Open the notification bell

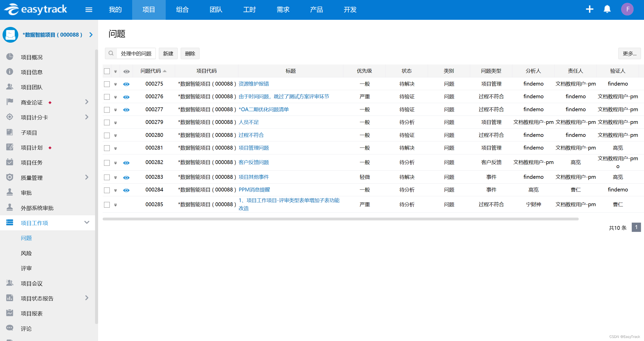pos(607,9)
